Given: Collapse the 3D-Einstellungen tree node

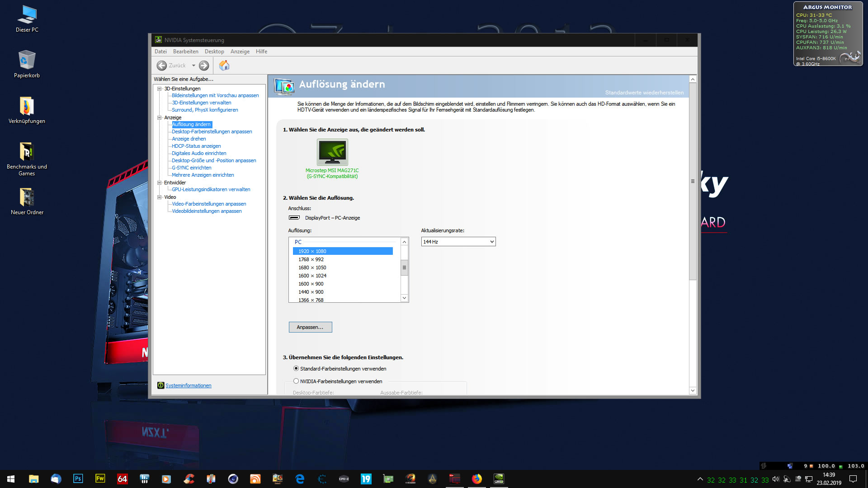Looking at the screenshot, I should pyautogui.click(x=160, y=89).
